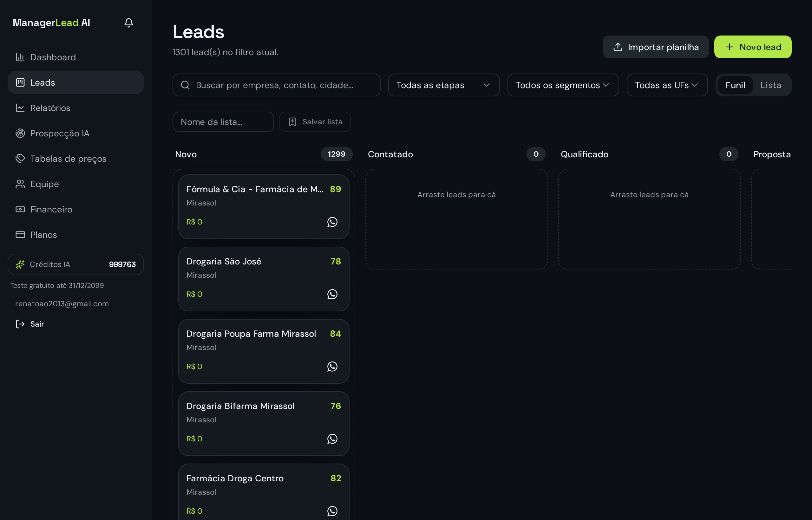The height and width of the screenshot is (520, 812).
Task: Go to Prospecção IA page
Action: 76,133
